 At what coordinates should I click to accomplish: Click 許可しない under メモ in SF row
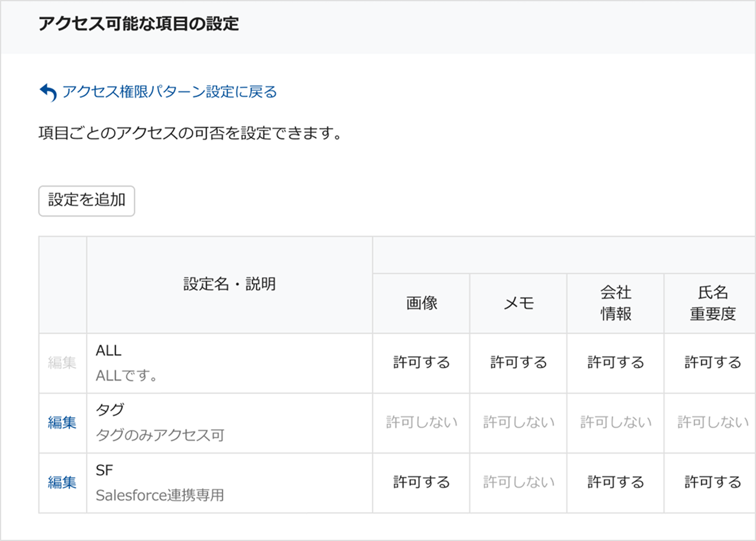pos(519,482)
